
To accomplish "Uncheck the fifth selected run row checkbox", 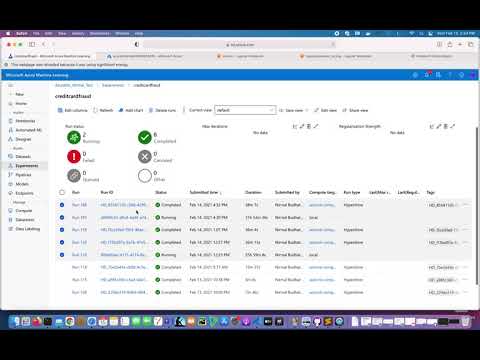I will pos(62,255).
